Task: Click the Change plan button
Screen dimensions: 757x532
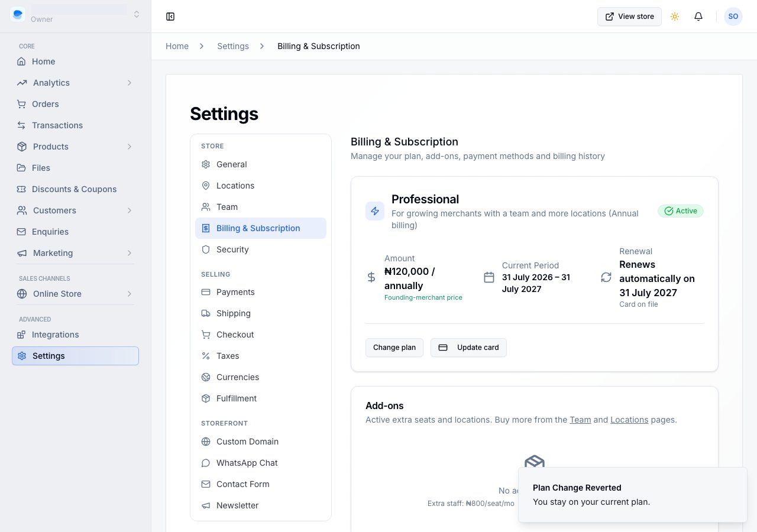Action: click(x=394, y=348)
